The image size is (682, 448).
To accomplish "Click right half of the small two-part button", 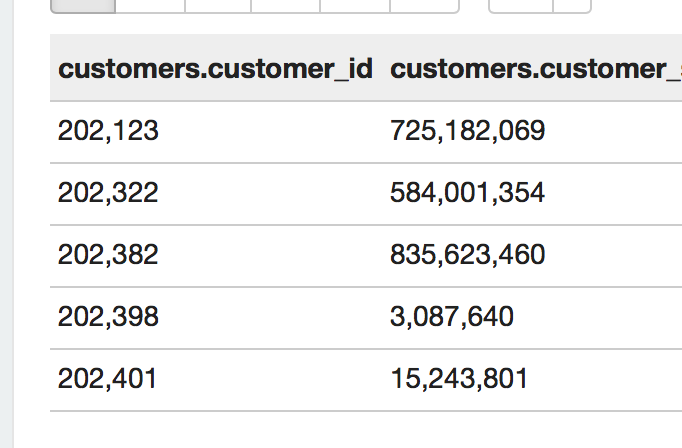I will (x=572, y=5).
